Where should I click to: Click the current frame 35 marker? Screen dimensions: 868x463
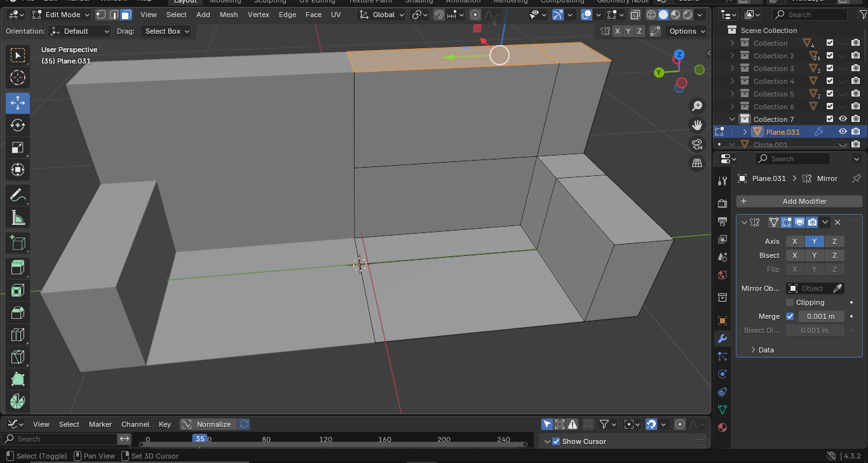click(x=200, y=439)
